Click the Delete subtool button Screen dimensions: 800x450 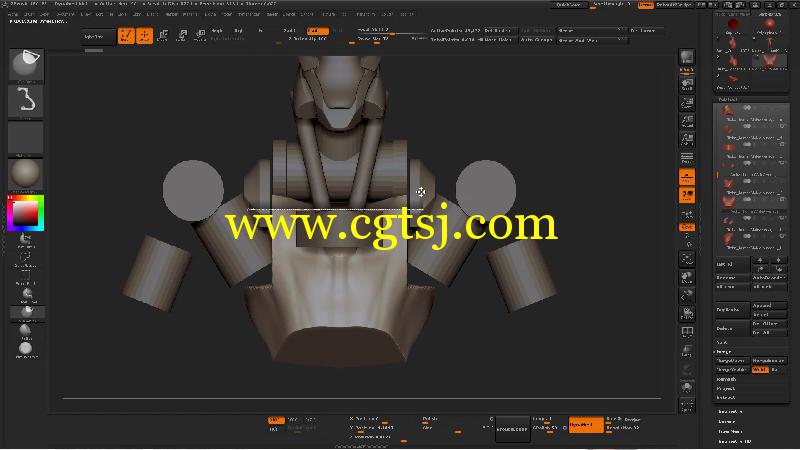pyautogui.click(x=732, y=329)
